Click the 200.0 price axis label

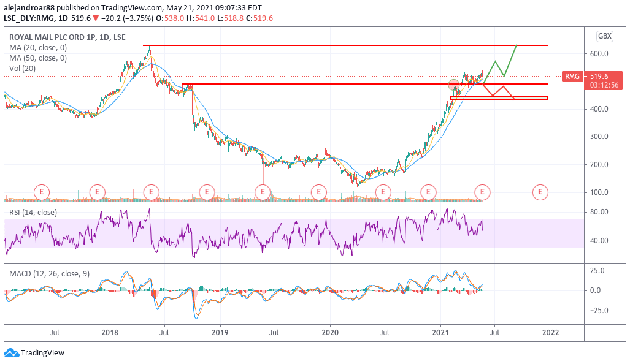[599, 165]
